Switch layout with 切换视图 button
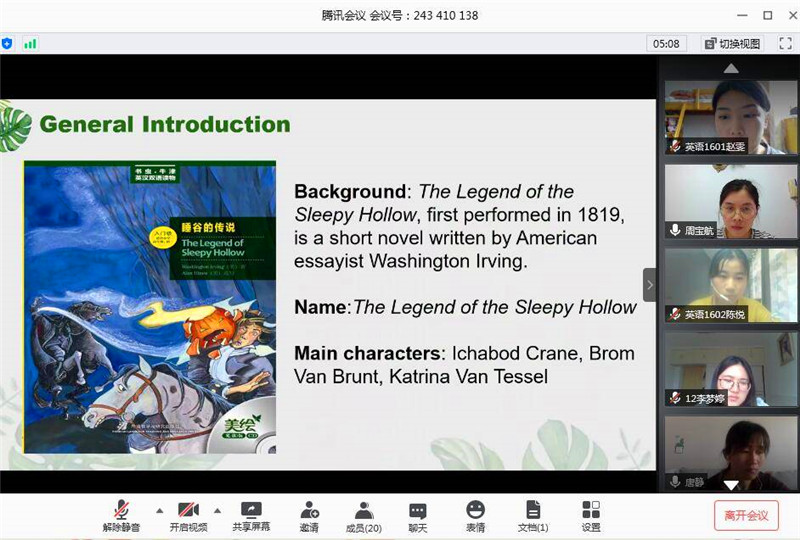Viewport: 800px width, 540px height. [x=733, y=43]
